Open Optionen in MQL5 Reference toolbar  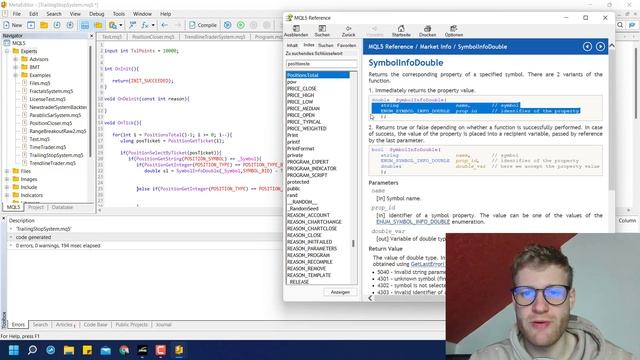point(453,31)
